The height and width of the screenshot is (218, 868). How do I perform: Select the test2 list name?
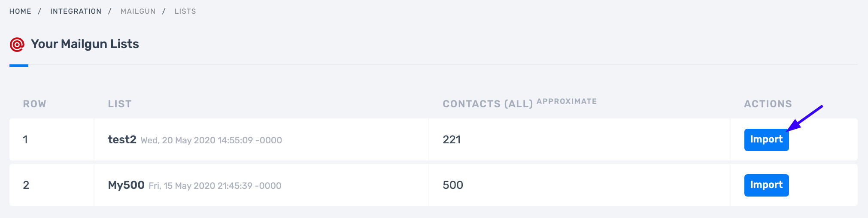tap(122, 139)
